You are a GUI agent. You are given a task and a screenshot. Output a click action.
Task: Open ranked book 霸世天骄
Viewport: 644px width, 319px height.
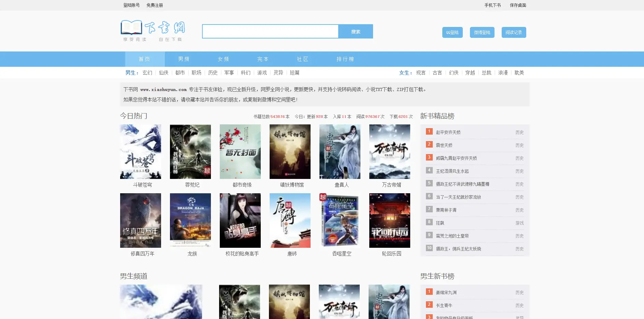click(444, 145)
